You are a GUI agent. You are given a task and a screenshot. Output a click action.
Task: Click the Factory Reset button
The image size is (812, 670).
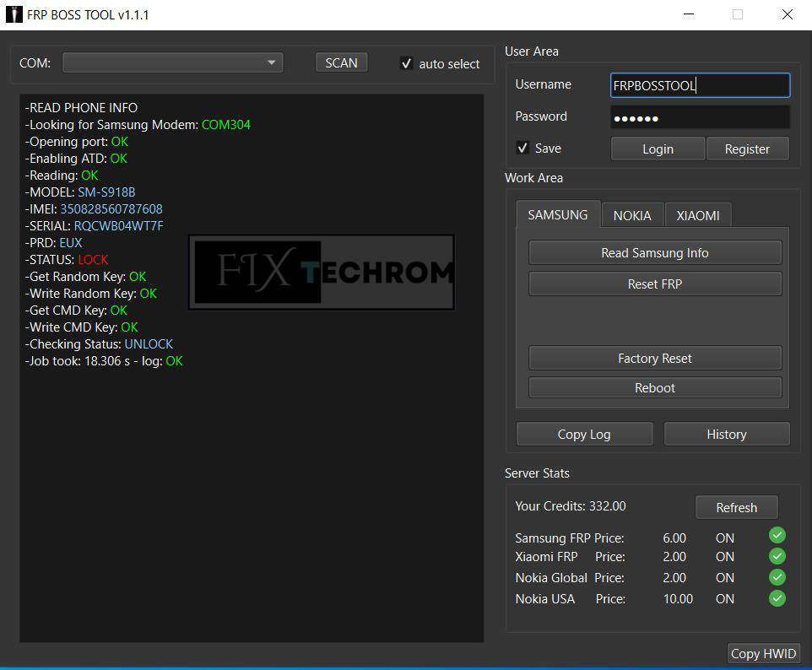655,359
